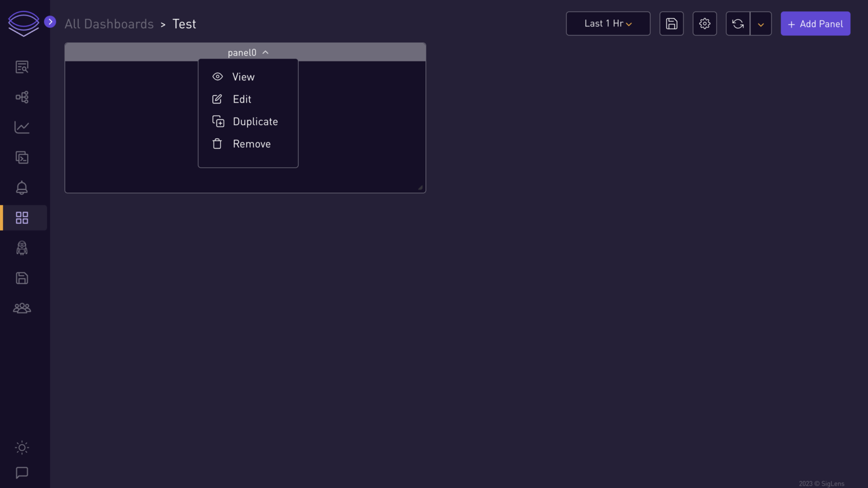
Task: Open the dashboards grid icon
Action: 22,218
